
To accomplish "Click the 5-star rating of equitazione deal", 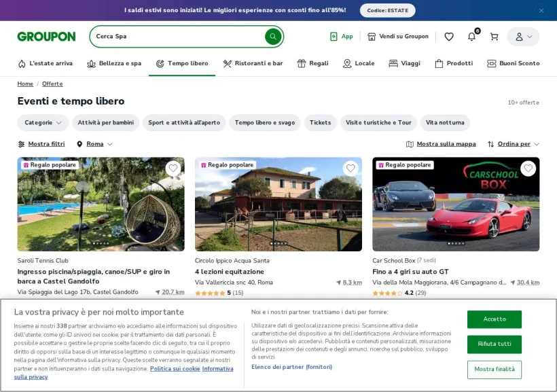I will coord(219,293).
